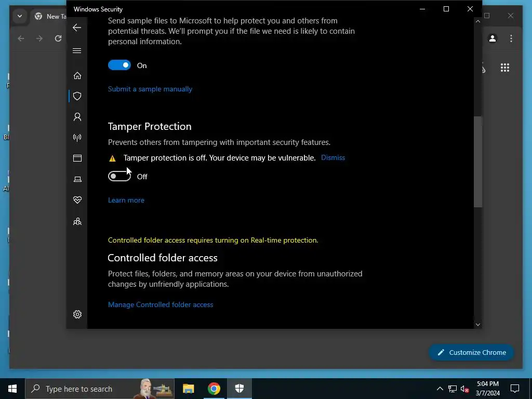Click the taskbar search box
Image resolution: width=532 pixels, height=399 pixels.
[100, 389]
